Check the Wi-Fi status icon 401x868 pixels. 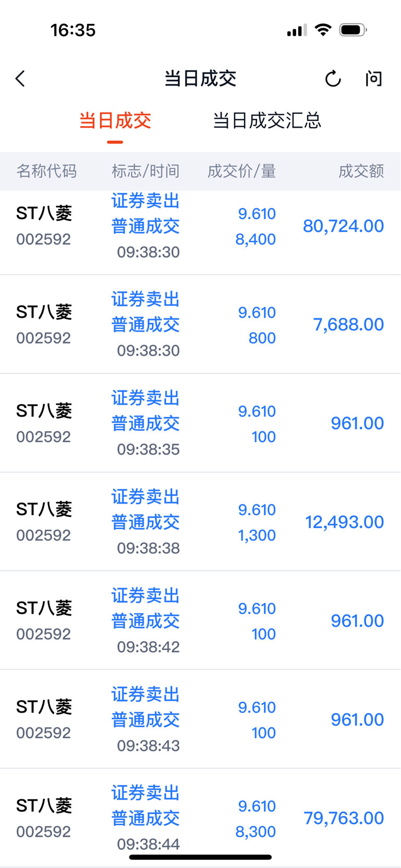coord(323,30)
